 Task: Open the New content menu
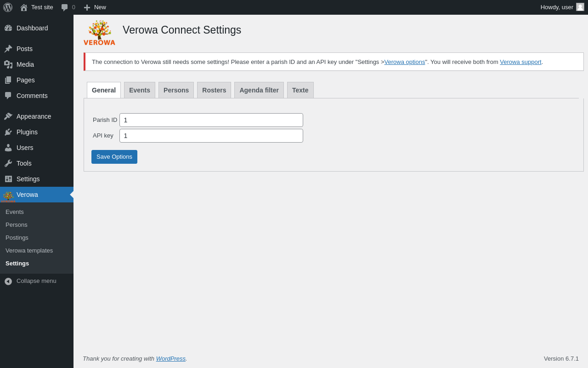coord(95,7)
